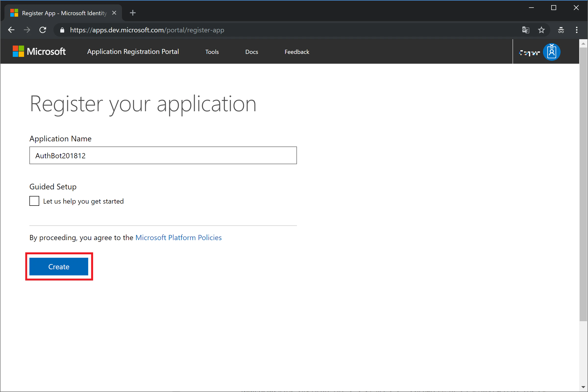Image resolution: width=588 pixels, height=392 pixels.
Task: Select the Register App browser tab
Action: pos(63,13)
